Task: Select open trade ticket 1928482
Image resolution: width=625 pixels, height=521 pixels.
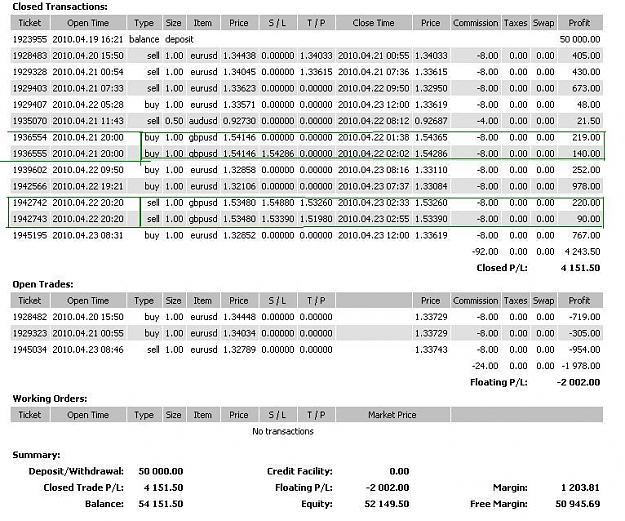Action: [30, 317]
